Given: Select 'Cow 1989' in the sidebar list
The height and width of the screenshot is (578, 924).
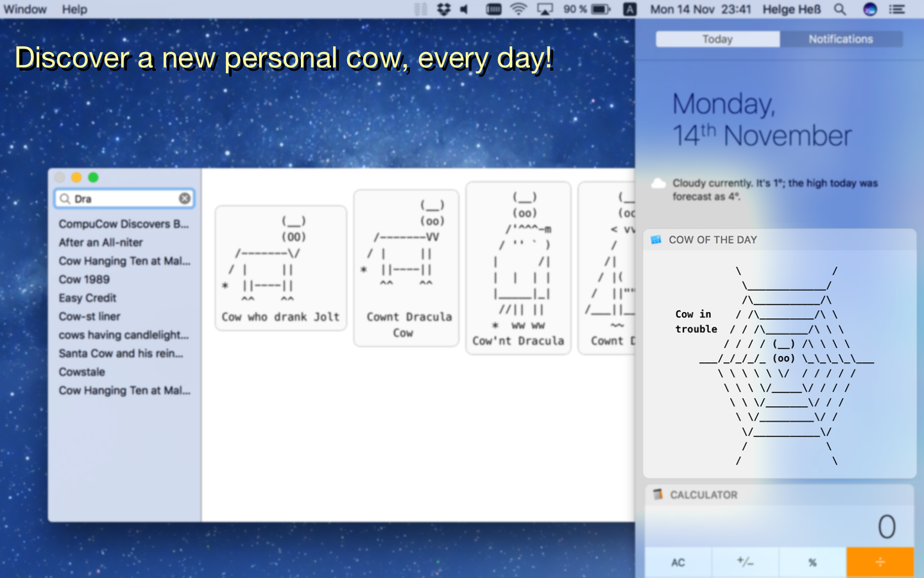Looking at the screenshot, I should click(84, 279).
